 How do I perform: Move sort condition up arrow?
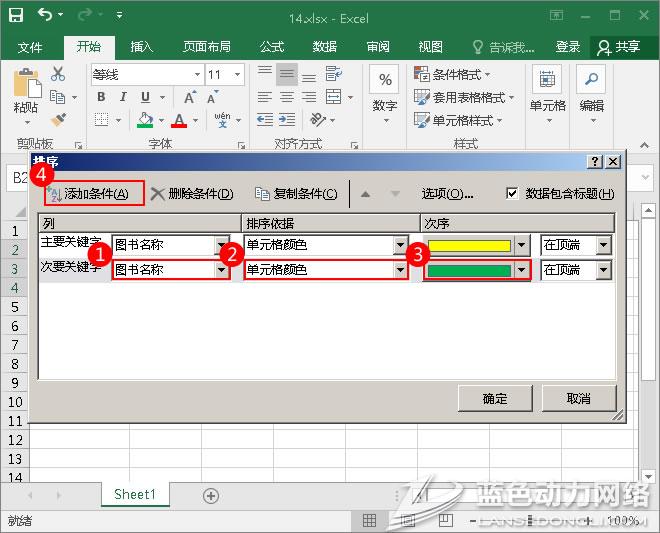[365, 194]
